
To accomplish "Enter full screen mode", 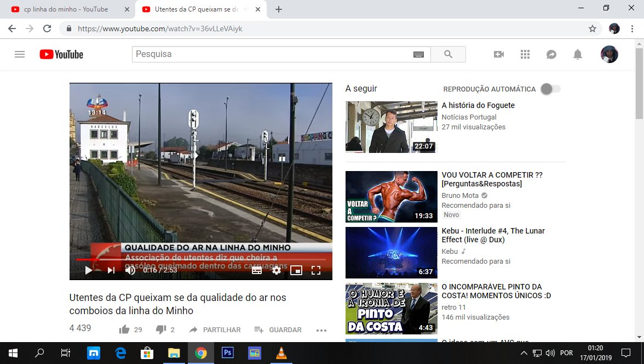I will click(x=316, y=270).
